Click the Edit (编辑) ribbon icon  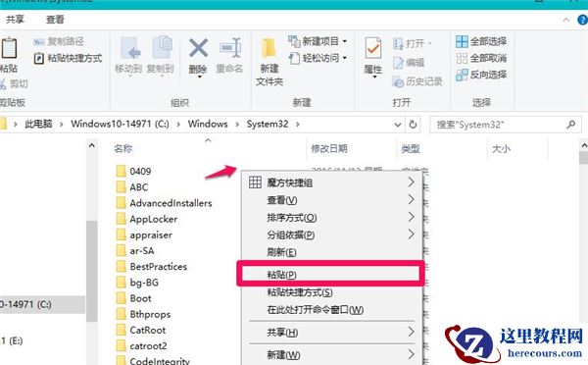tap(398, 63)
